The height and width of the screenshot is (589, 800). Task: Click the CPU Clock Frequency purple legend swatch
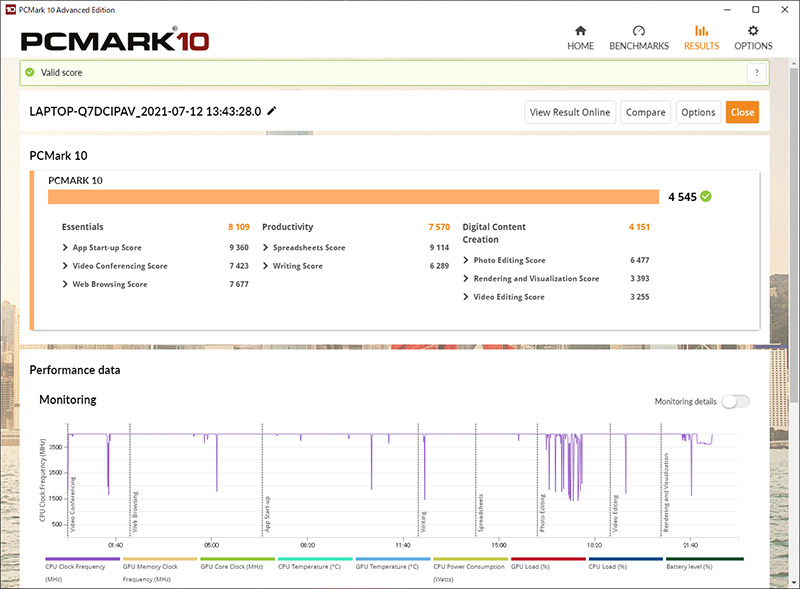coord(82,559)
